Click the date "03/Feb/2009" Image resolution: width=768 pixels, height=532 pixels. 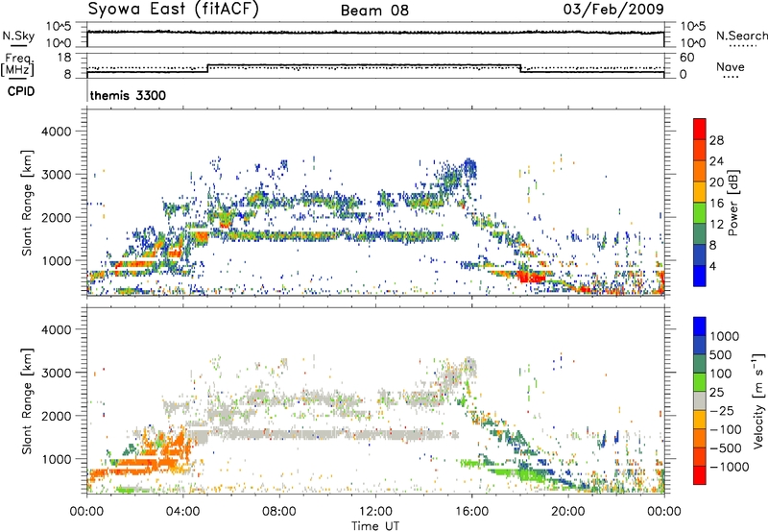(x=613, y=10)
